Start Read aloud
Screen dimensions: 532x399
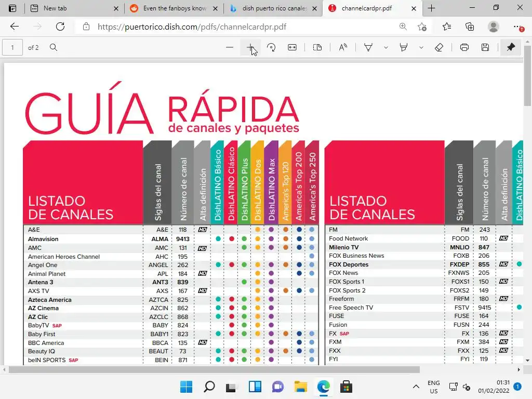point(343,47)
